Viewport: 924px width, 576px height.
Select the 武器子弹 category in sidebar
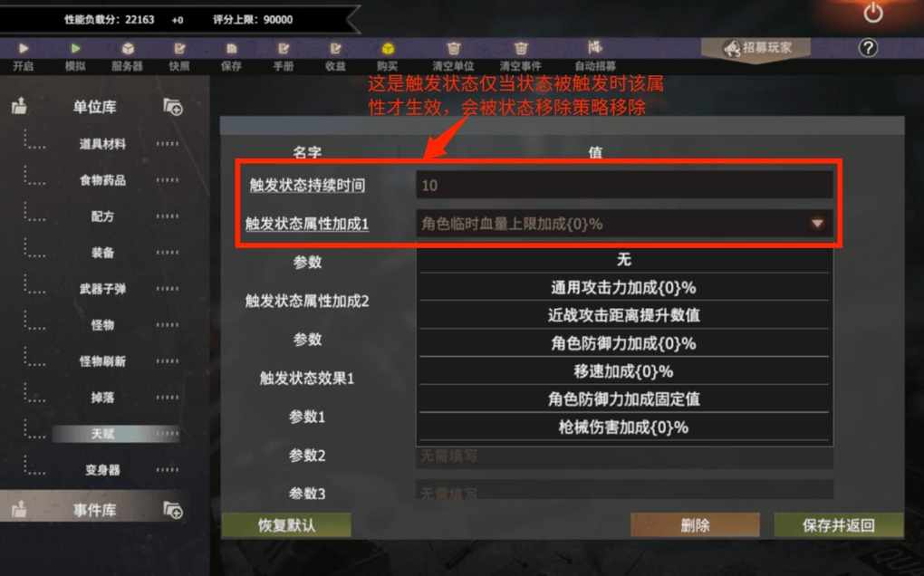point(102,289)
